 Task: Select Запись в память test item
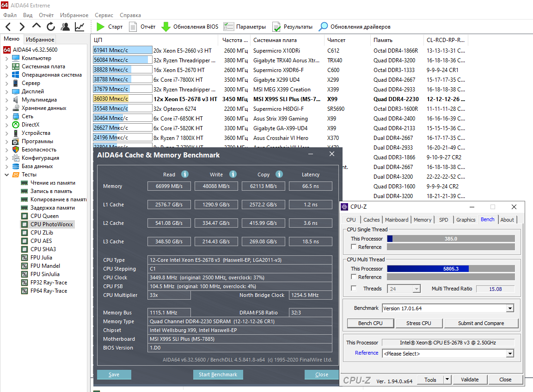click(51, 191)
